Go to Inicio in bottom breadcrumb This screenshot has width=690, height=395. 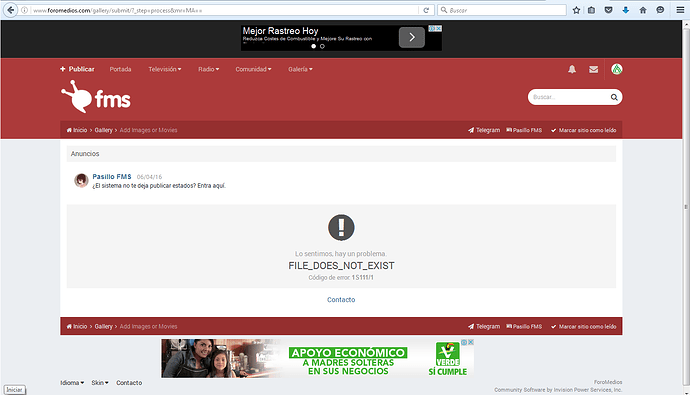[x=77, y=326]
